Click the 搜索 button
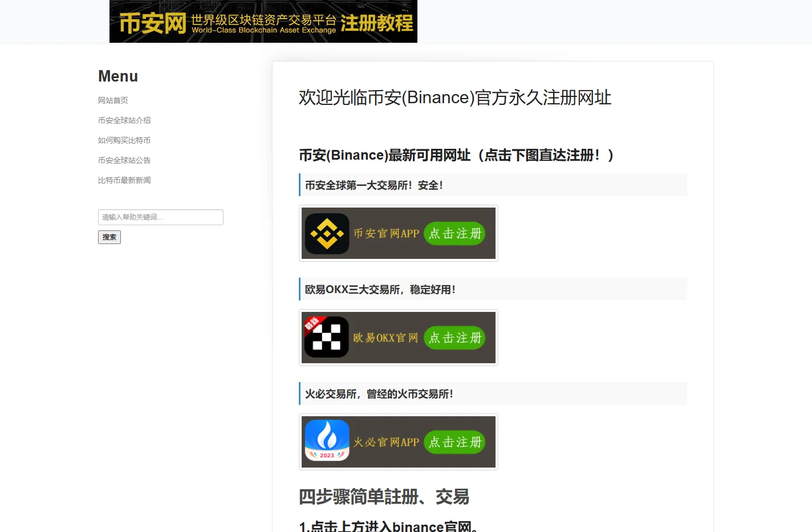Image resolution: width=812 pixels, height=532 pixels. (x=109, y=237)
